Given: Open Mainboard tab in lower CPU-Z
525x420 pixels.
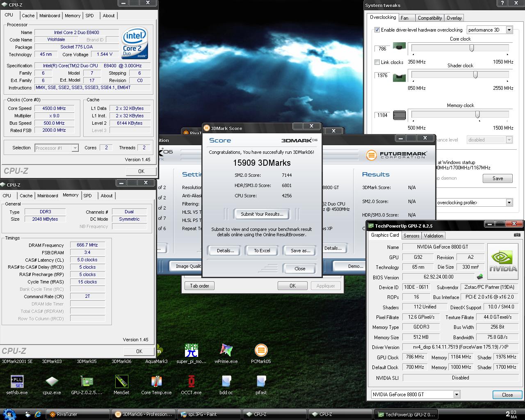Looking at the screenshot, I should [x=48, y=196].
